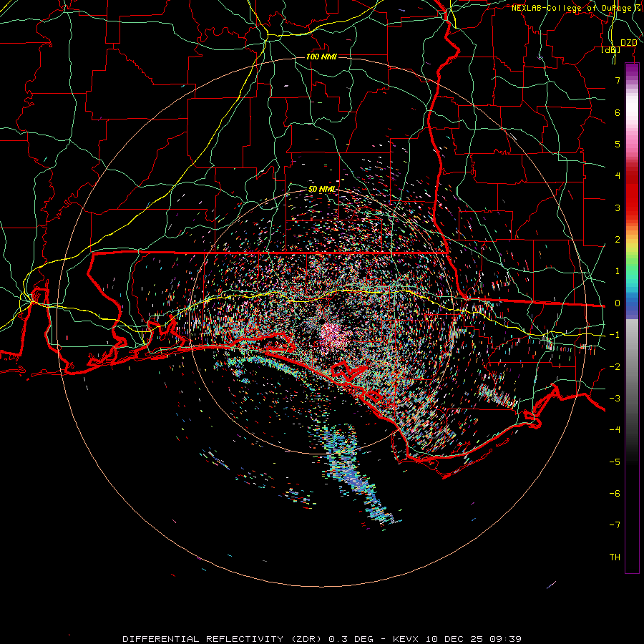Click the positive 1 scale value
The height and width of the screenshot is (644, 644).
point(618,271)
